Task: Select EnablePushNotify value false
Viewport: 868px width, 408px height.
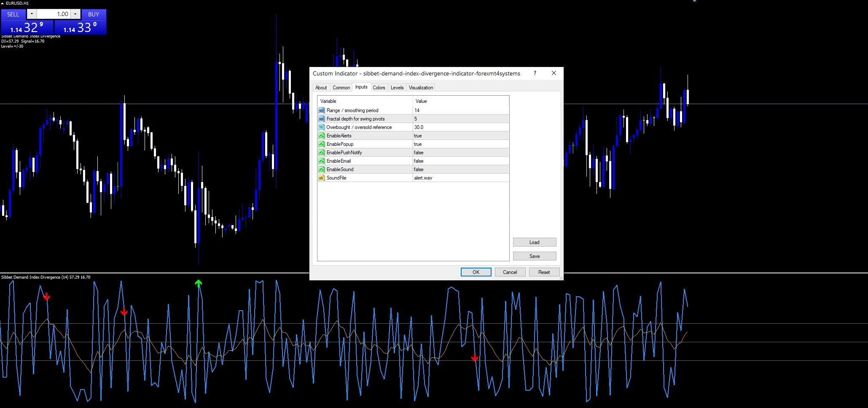Action: click(461, 153)
